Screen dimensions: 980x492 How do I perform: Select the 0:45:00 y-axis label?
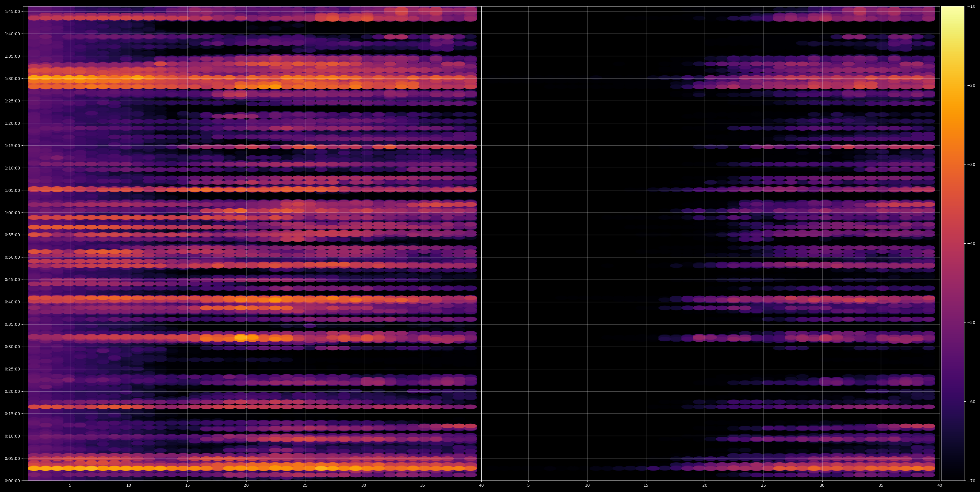[12, 280]
